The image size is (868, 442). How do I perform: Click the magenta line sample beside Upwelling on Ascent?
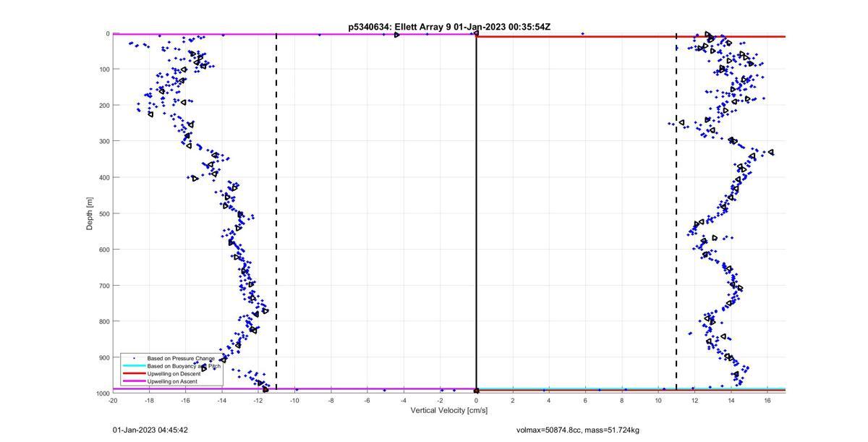pyautogui.click(x=133, y=381)
